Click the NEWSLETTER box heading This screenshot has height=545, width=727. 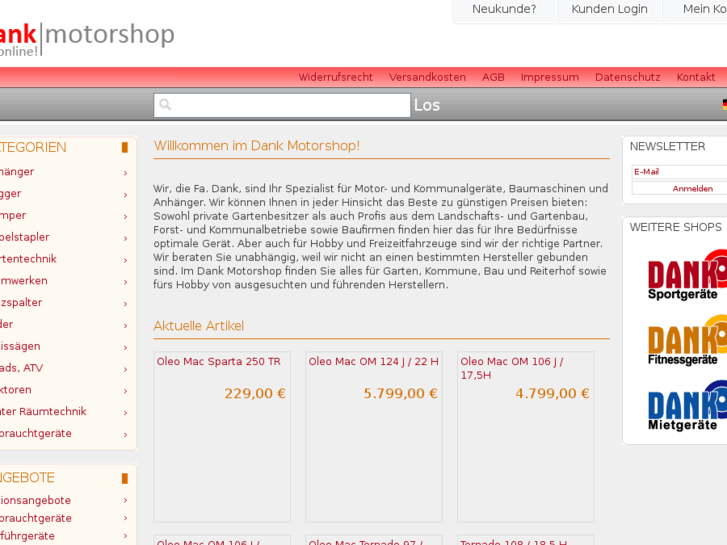pos(667,147)
